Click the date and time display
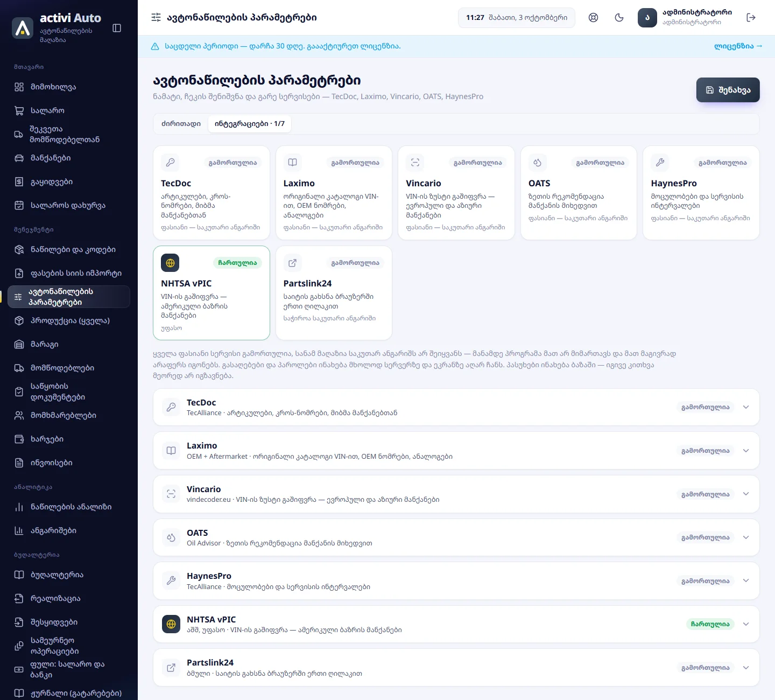Viewport: 775px width, 700px height. tap(517, 18)
